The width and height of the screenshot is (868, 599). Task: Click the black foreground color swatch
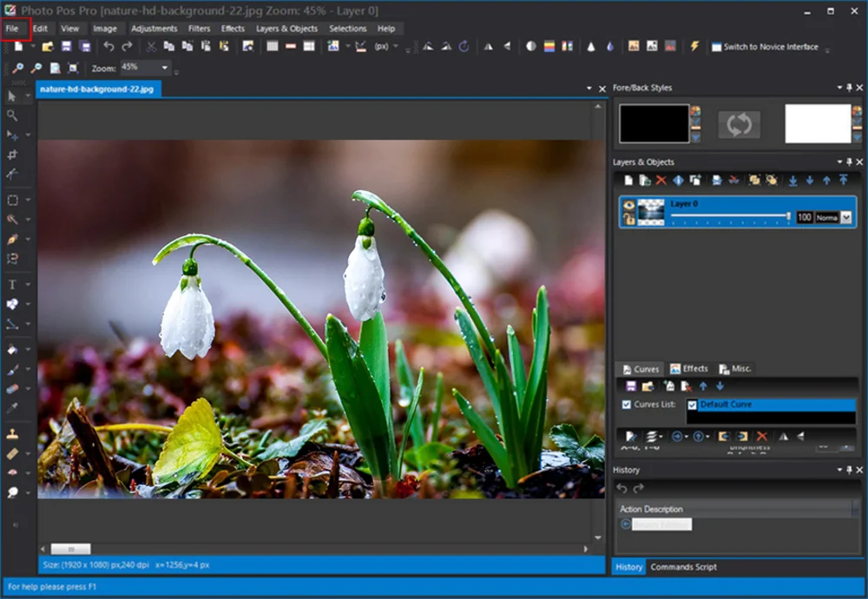pyautogui.click(x=654, y=123)
